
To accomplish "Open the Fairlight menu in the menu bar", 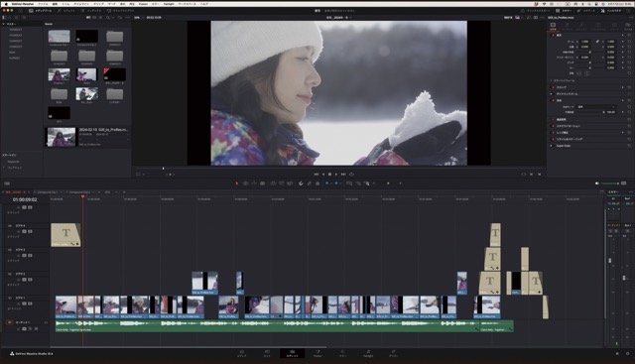I will coord(169,4).
